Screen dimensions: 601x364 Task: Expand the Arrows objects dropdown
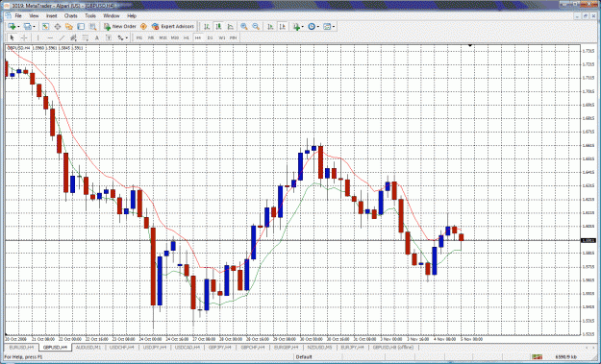pyautogui.click(x=127, y=37)
